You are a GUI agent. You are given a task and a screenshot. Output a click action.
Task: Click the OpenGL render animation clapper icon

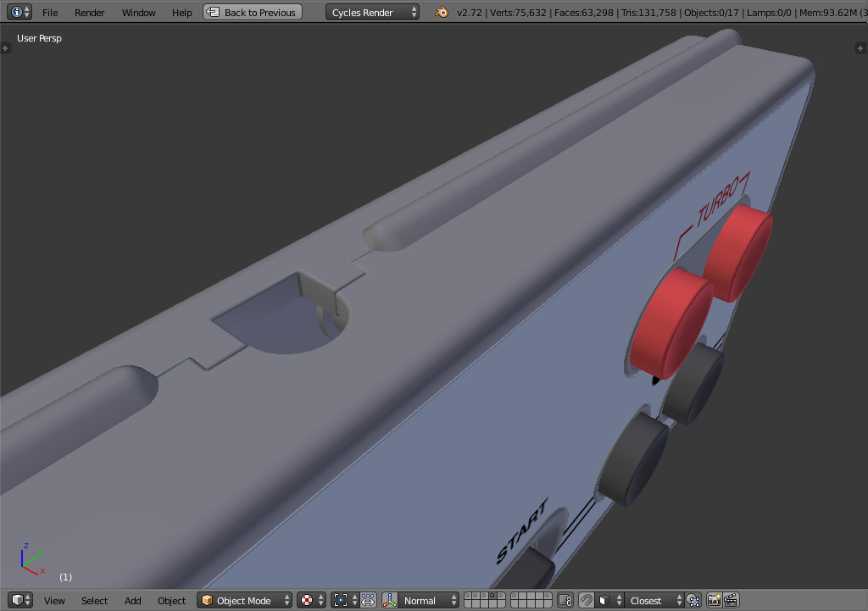[730, 600]
